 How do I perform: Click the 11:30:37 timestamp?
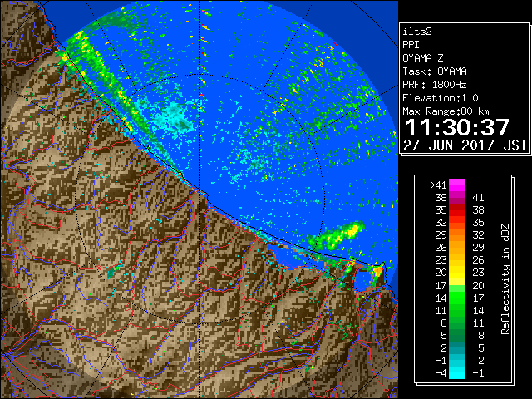pyautogui.click(x=457, y=127)
